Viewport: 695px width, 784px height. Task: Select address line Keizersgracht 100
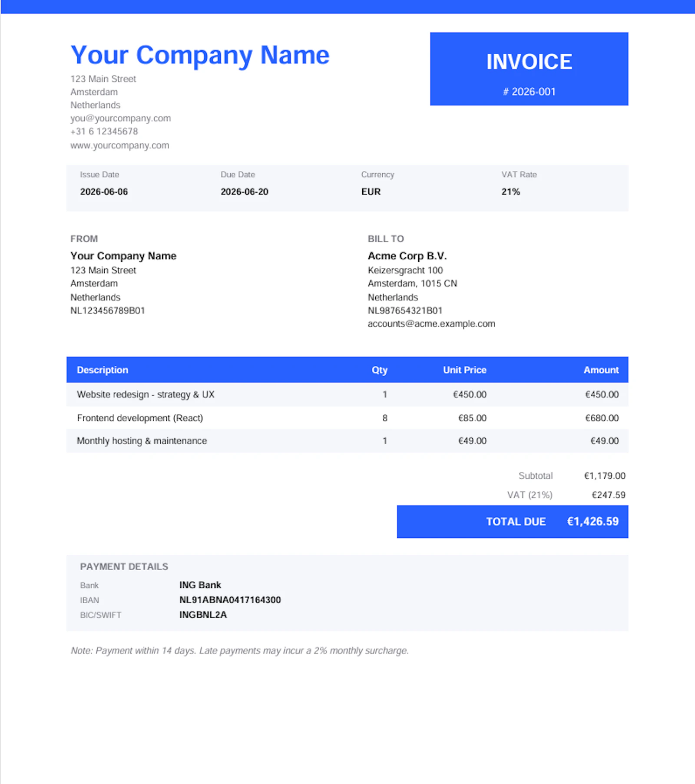coord(405,270)
